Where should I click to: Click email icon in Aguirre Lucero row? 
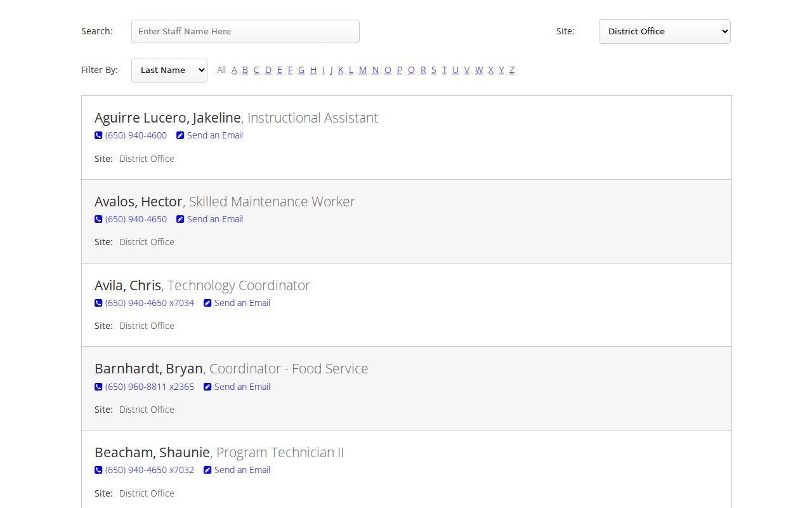tap(180, 135)
